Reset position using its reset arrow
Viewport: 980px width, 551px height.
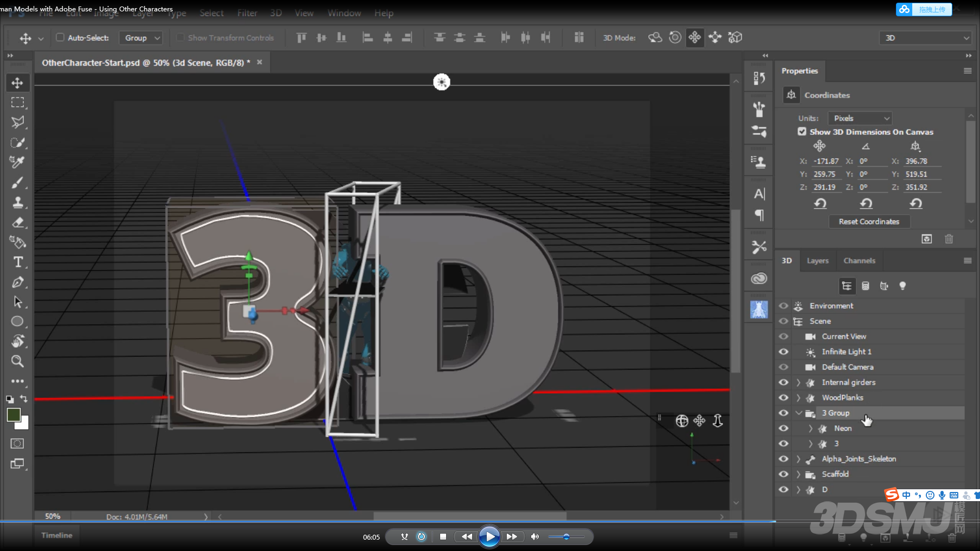(820, 204)
